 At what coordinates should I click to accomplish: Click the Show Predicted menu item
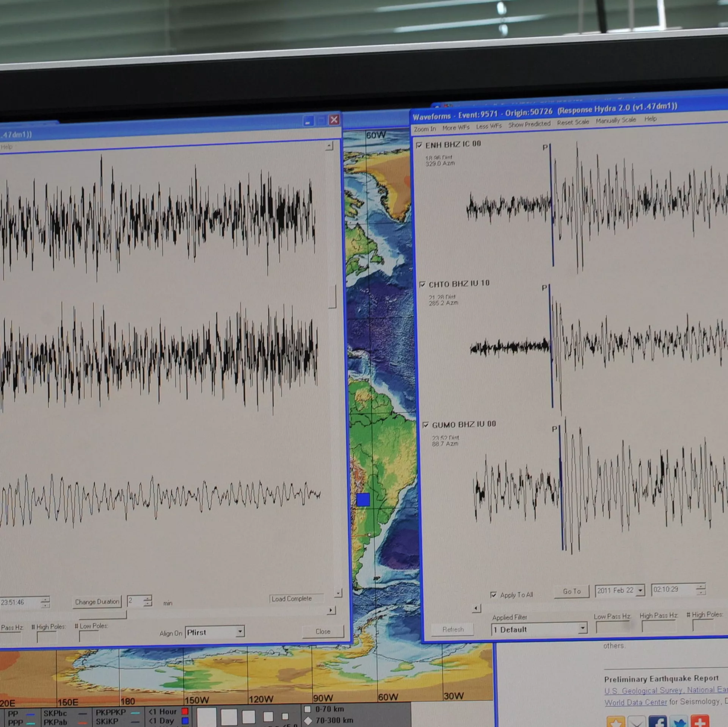point(529,124)
